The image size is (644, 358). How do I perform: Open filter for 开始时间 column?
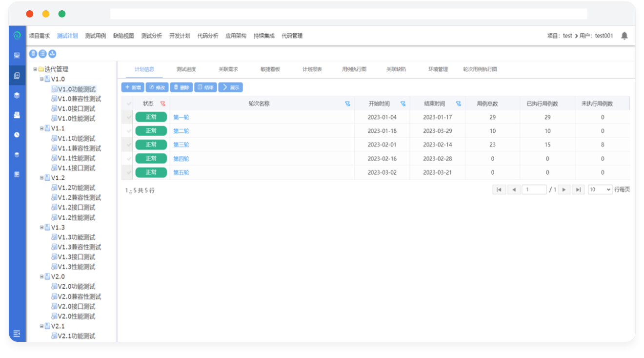403,104
